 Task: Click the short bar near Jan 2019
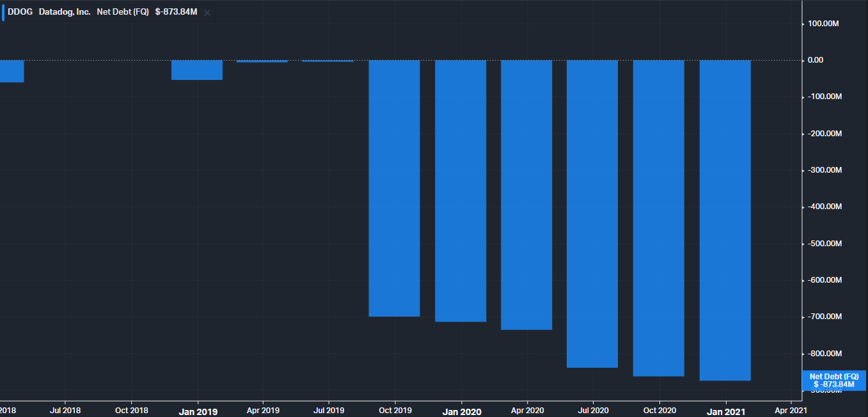coord(197,70)
